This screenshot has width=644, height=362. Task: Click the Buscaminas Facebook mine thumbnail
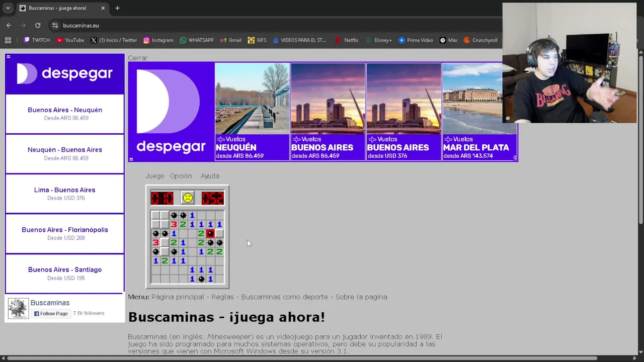(x=18, y=308)
